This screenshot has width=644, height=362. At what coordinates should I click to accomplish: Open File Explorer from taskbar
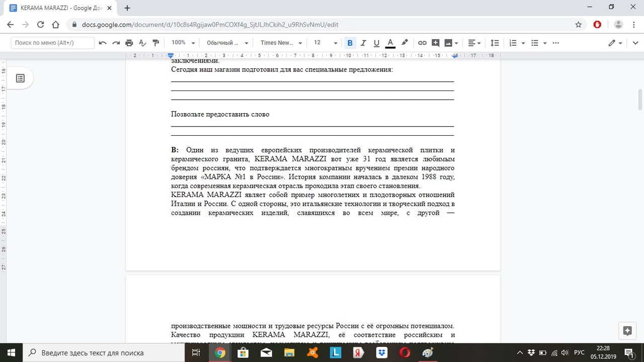coord(289,352)
